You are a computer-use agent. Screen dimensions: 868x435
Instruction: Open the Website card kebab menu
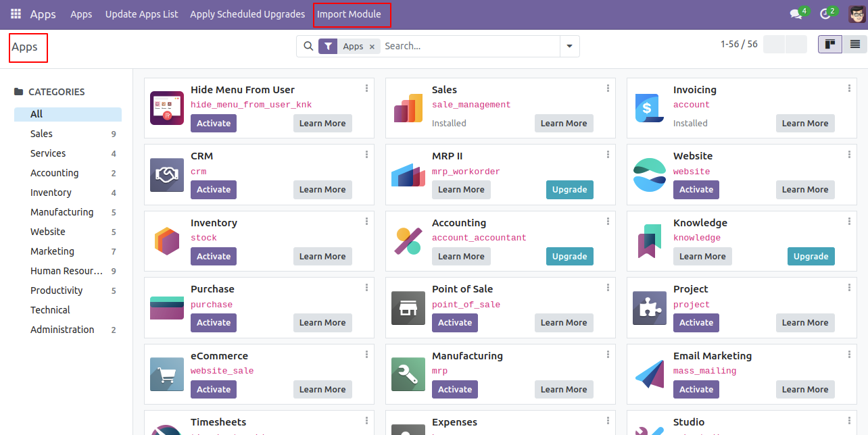tap(849, 155)
